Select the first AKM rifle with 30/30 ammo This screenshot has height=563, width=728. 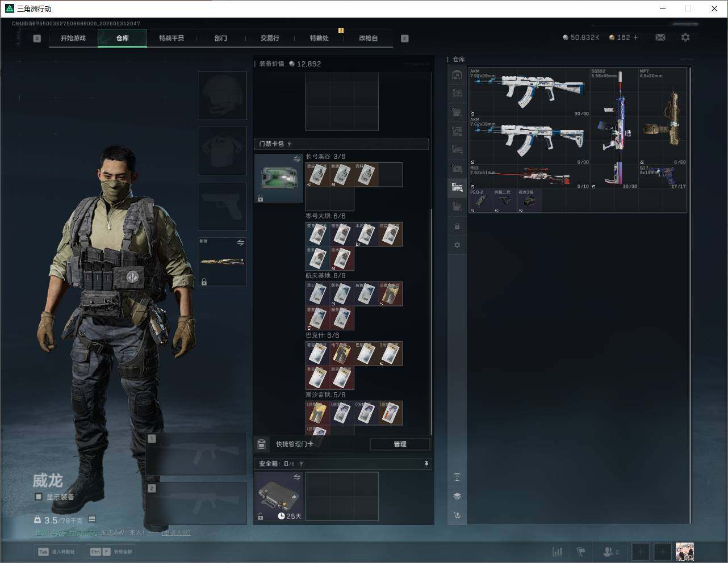pyautogui.click(x=529, y=92)
